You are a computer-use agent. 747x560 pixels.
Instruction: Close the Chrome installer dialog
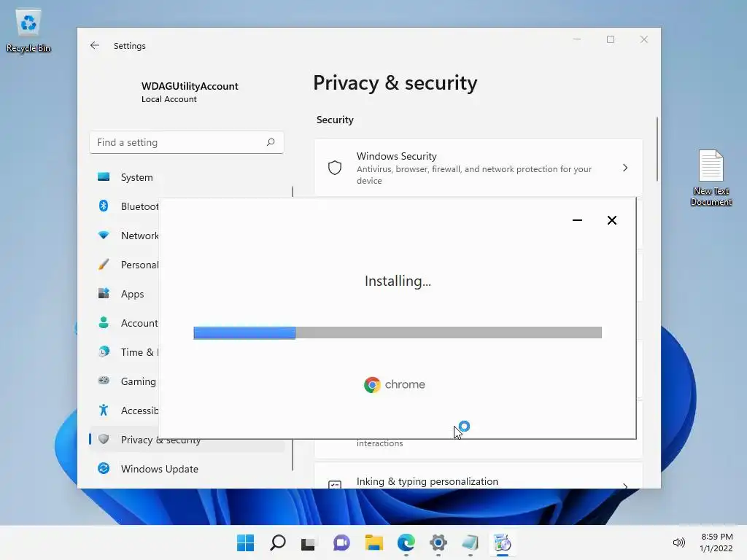(612, 220)
